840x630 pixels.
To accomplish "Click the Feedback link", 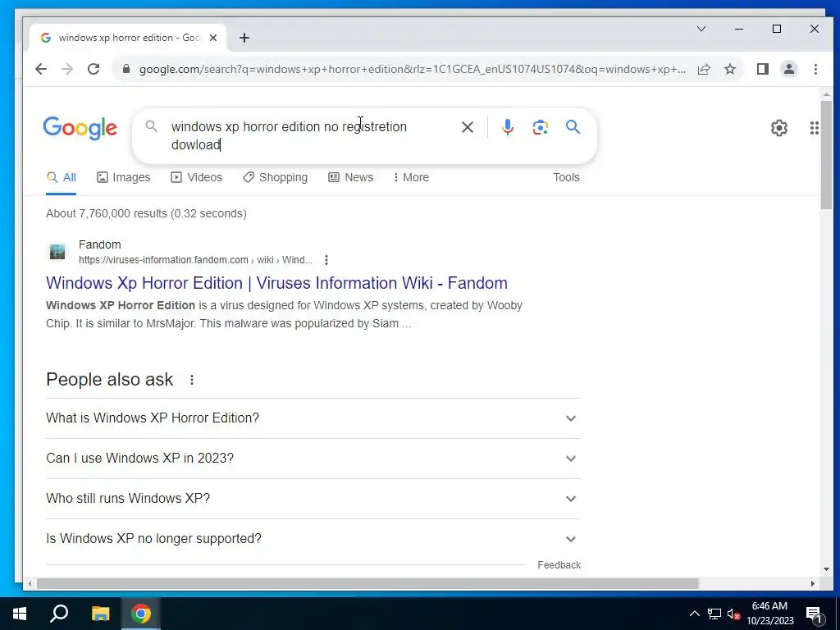I will [x=559, y=565].
